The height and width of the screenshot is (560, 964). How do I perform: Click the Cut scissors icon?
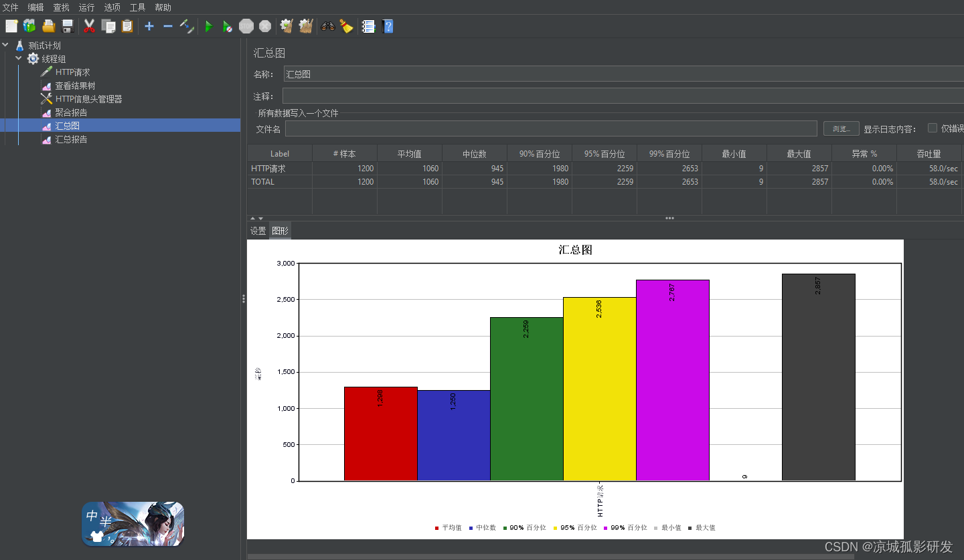point(89,26)
